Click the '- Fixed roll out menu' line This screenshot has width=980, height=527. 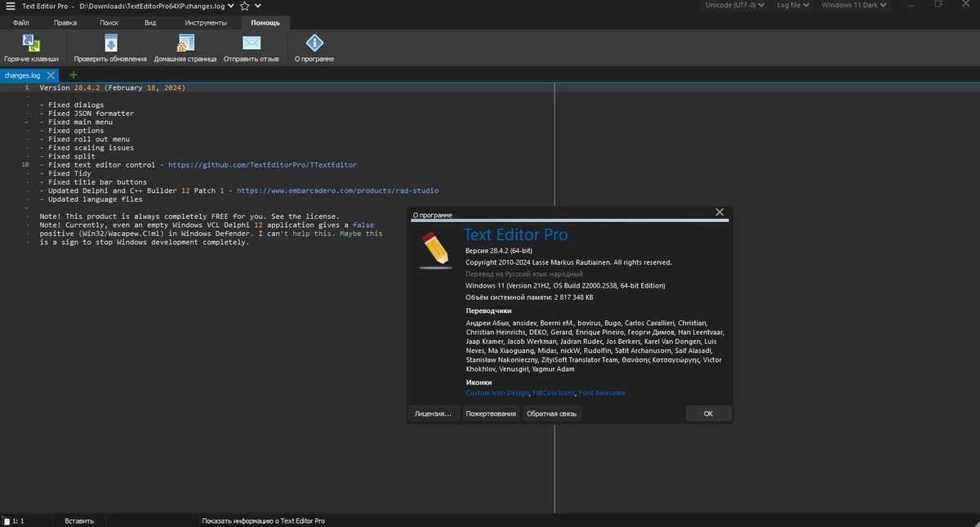click(84, 139)
